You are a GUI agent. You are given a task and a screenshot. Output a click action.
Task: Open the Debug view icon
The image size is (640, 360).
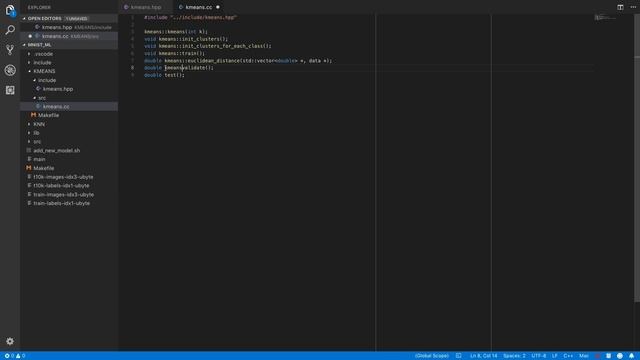[x=10, y=70]
